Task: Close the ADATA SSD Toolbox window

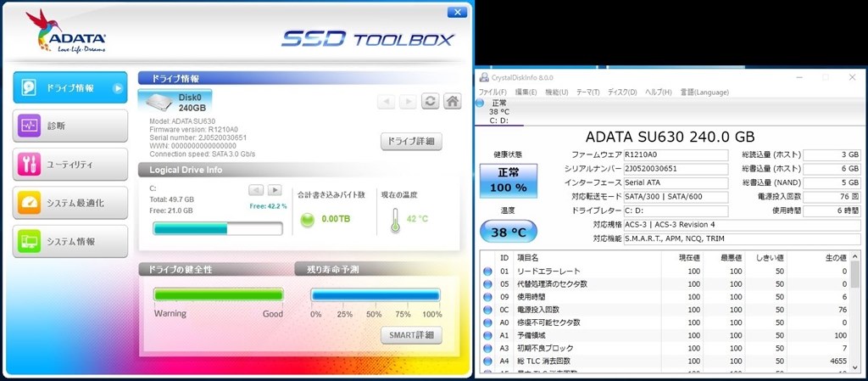Action: click(457, 13)
